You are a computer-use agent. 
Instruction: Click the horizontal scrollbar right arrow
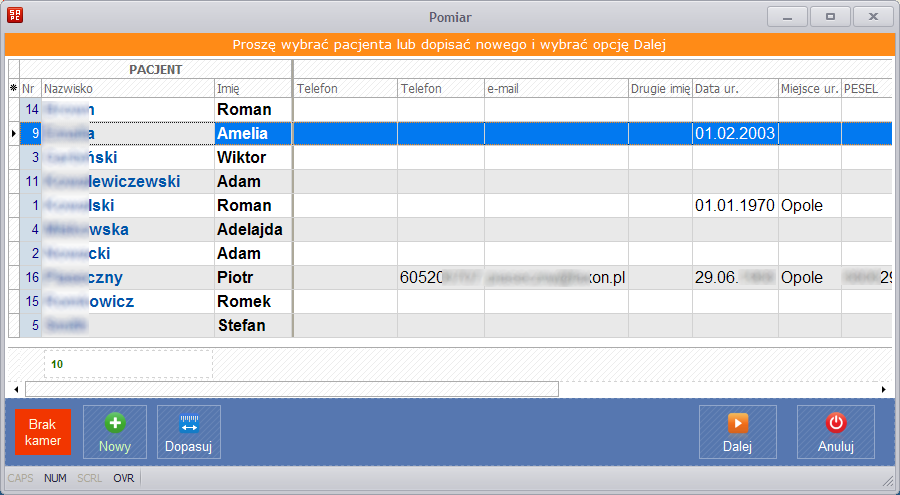coord(884,389)
